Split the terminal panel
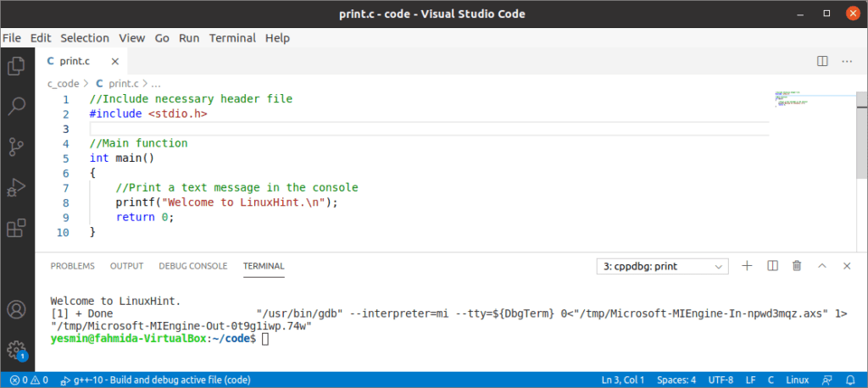868x388 pixels. (773, 266)
